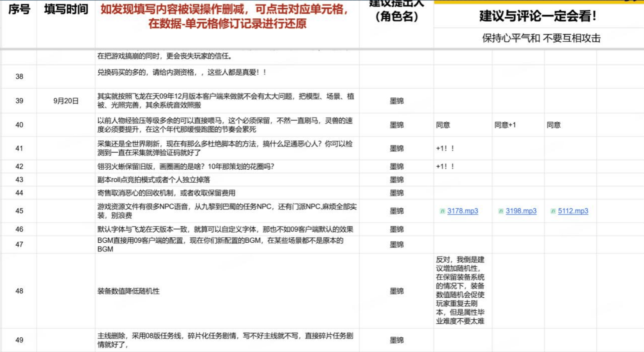Click the 翎羽火蜥保留旧版 suggestion cell
This screenshot has width=644, height=352.
[227, 167]
